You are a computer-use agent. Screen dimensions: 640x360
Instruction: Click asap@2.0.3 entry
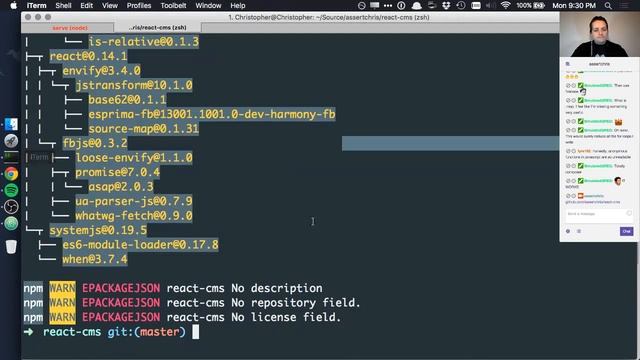tap(121, 187)
